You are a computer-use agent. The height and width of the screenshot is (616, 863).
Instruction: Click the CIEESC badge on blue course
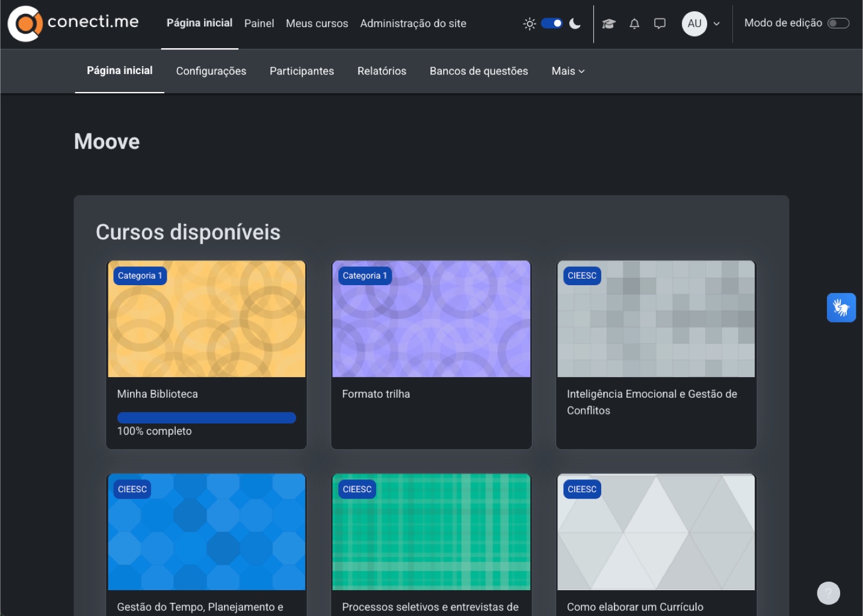click(132, 489)
